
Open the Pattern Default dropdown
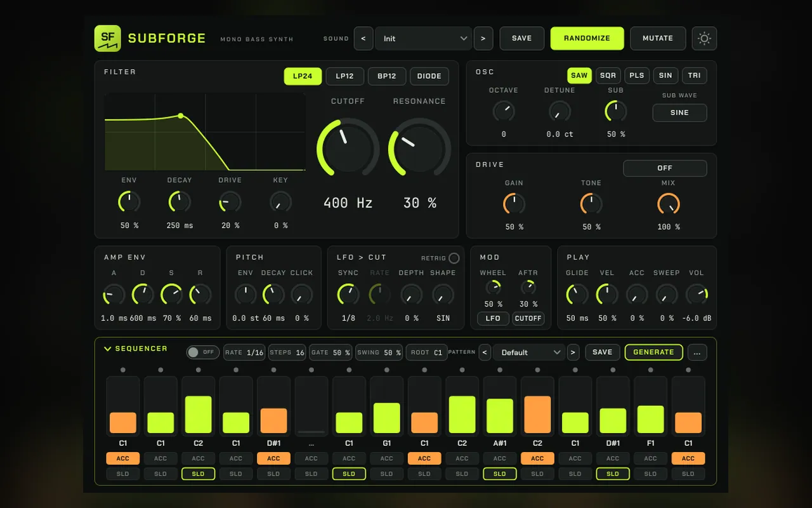pyautogui.click(x=528, y=352)
